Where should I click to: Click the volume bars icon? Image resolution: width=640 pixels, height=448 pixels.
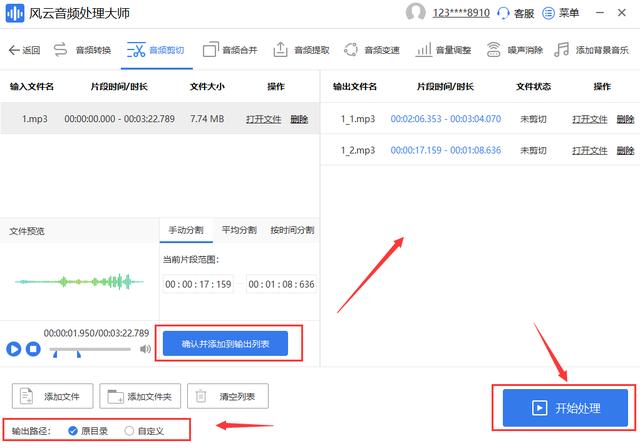tap(423, 50)
